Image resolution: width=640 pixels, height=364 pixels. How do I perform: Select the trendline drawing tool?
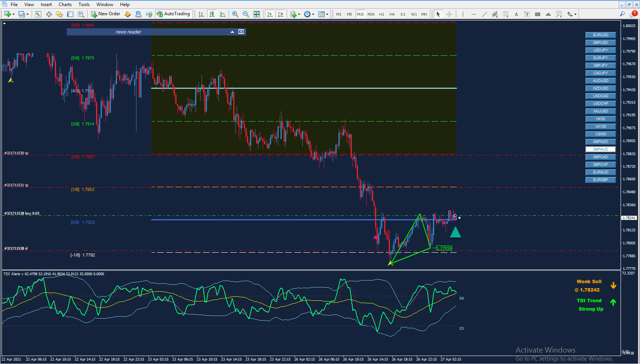(x=484, y=14)
